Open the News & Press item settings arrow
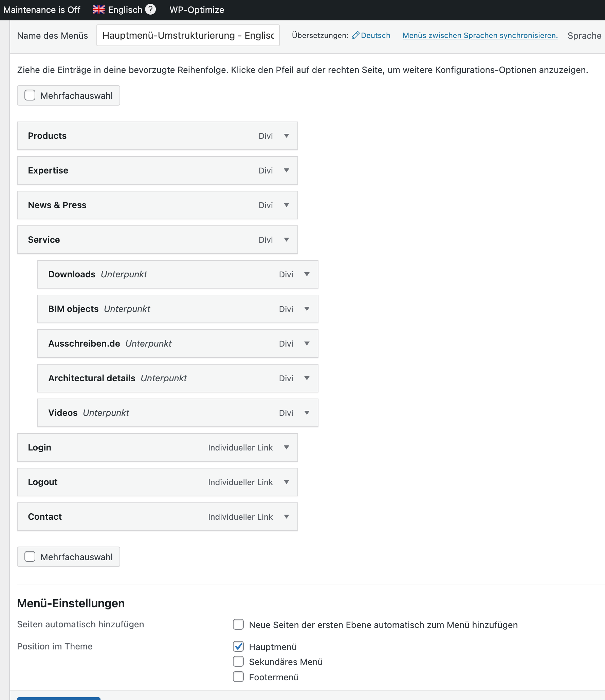 coord(287,205)
